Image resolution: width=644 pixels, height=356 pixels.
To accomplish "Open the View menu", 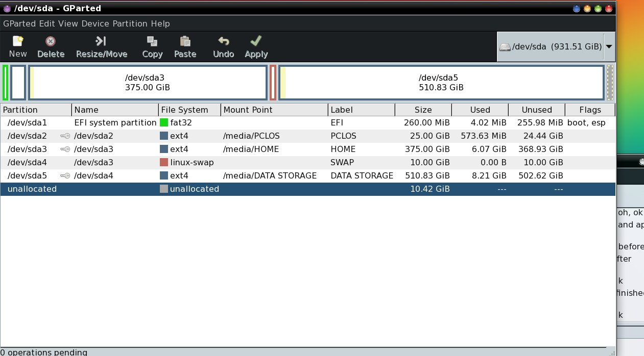I will 68,23.
